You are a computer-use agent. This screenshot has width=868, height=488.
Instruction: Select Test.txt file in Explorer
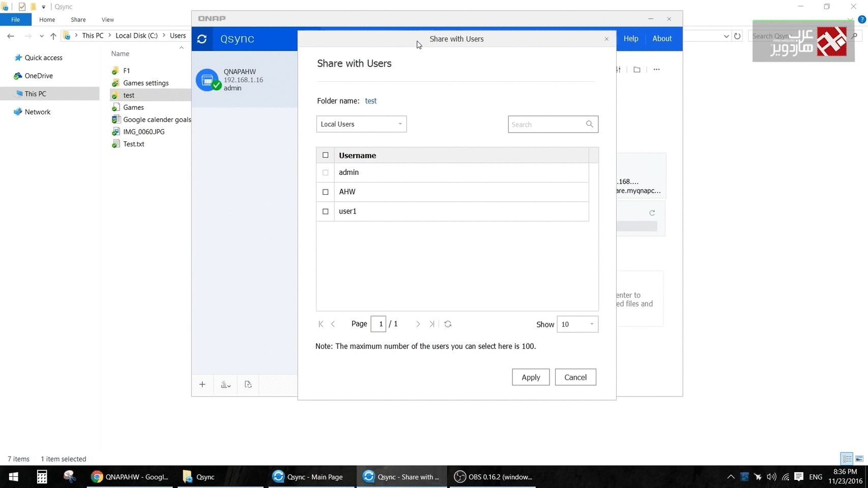tap(133, 144)
